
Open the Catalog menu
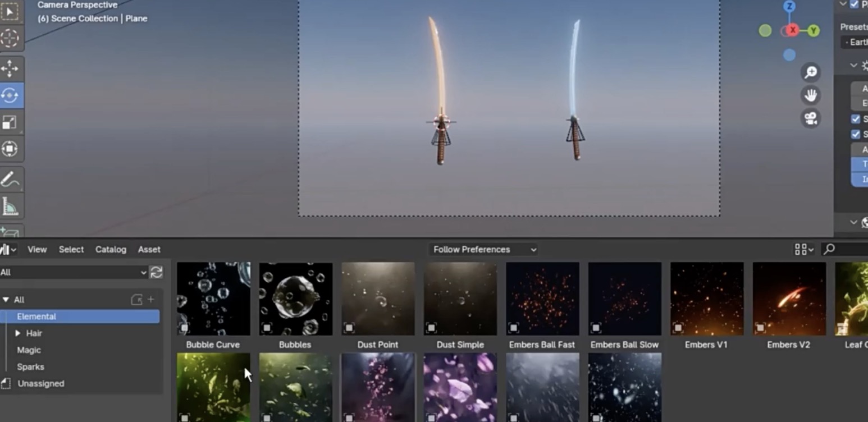coord(111,249)
